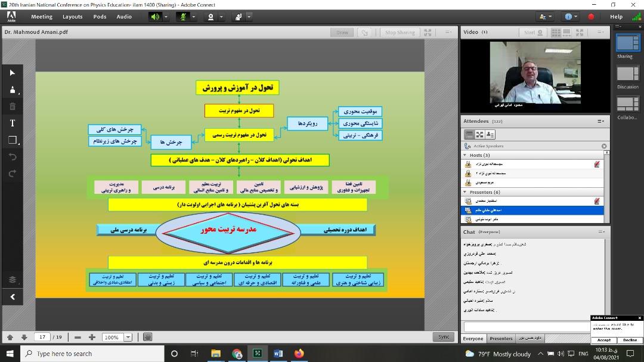
Task: Zoom in with the plus icon
Action: pos(92,337)
